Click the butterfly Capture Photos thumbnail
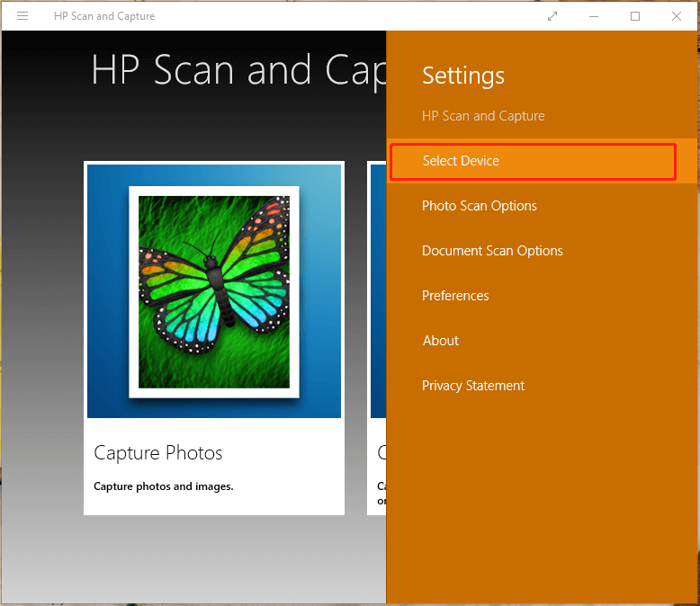This screenshot has height=606, width=700. (214, 291)
